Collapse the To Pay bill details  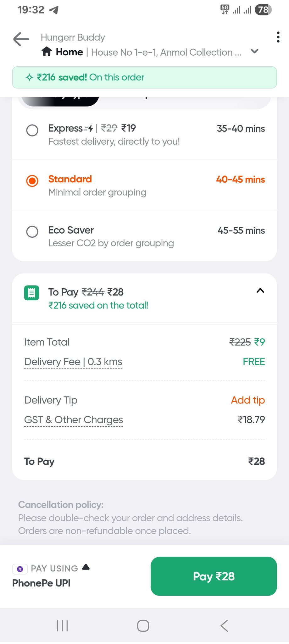pos(260,291)
